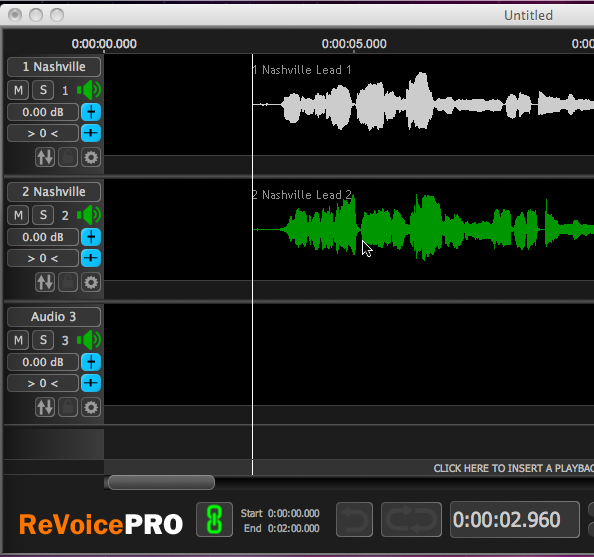The height and width of the screenshot is (557, 594).
Task: Click the ReVoicePRO logo
Action: (x=101, y=524)
